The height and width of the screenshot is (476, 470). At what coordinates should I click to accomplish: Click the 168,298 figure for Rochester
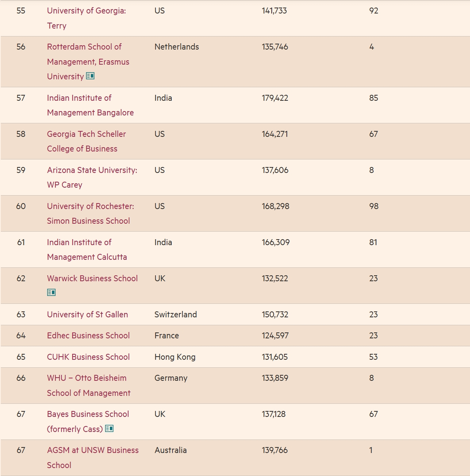[276, 206]
